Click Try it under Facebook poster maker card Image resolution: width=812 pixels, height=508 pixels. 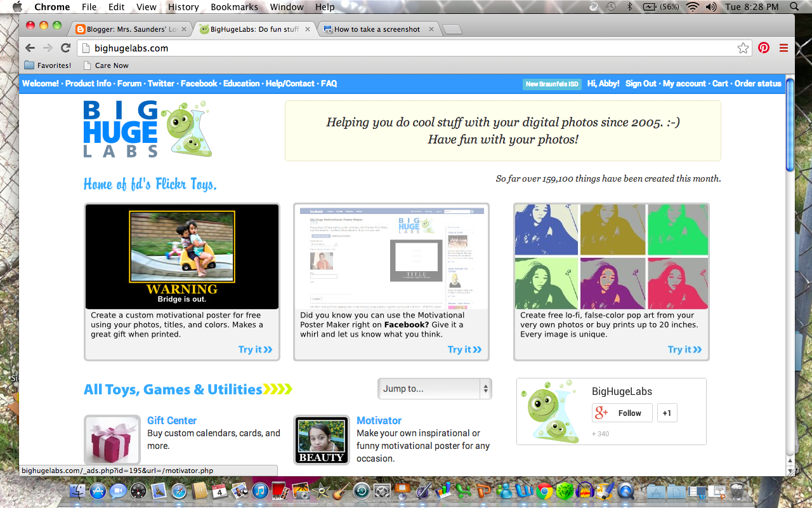click(464, 349)
